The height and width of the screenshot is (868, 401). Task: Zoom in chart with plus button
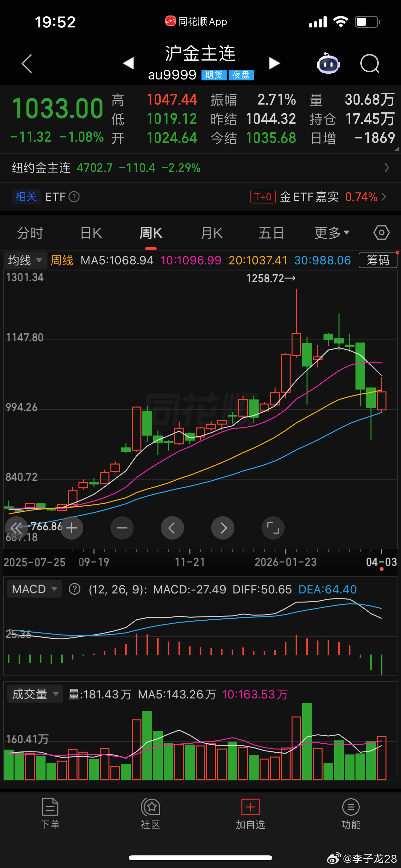[72, 528]
